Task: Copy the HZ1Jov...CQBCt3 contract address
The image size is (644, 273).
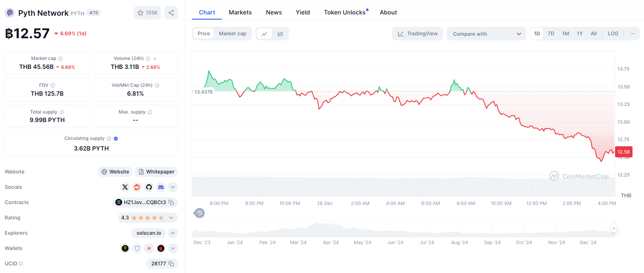Action: click(171, 202)
